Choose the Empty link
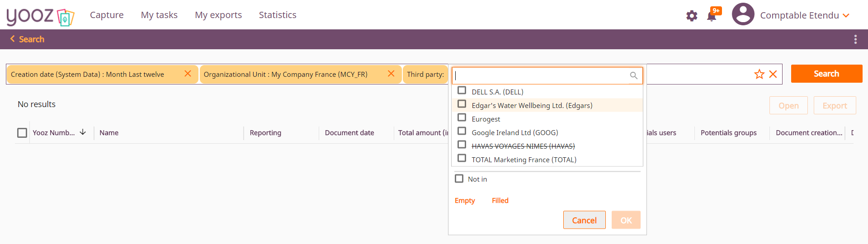The height and width of the screenshot is (244, 868). (x=465, y=201)
